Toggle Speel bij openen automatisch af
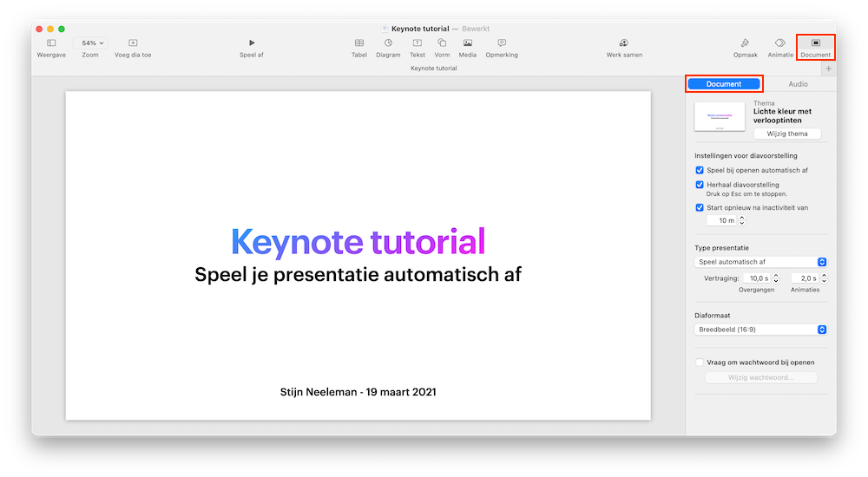The image size is (868, 477). click(700, 171)
